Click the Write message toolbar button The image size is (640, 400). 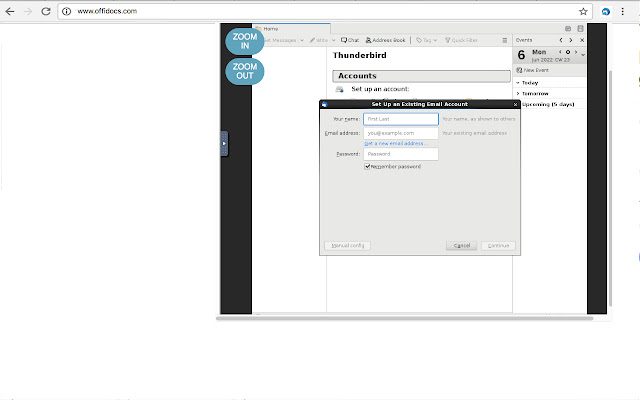point(319,40)
